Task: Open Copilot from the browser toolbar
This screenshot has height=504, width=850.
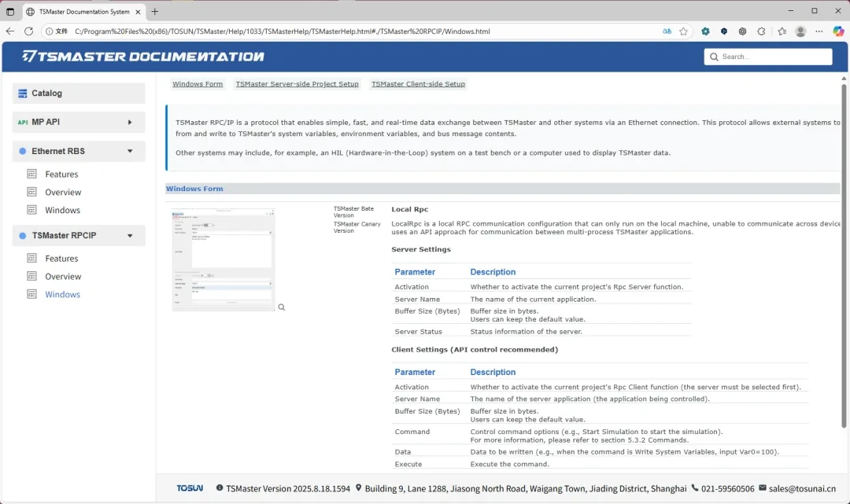Action: tap(838, 31)
